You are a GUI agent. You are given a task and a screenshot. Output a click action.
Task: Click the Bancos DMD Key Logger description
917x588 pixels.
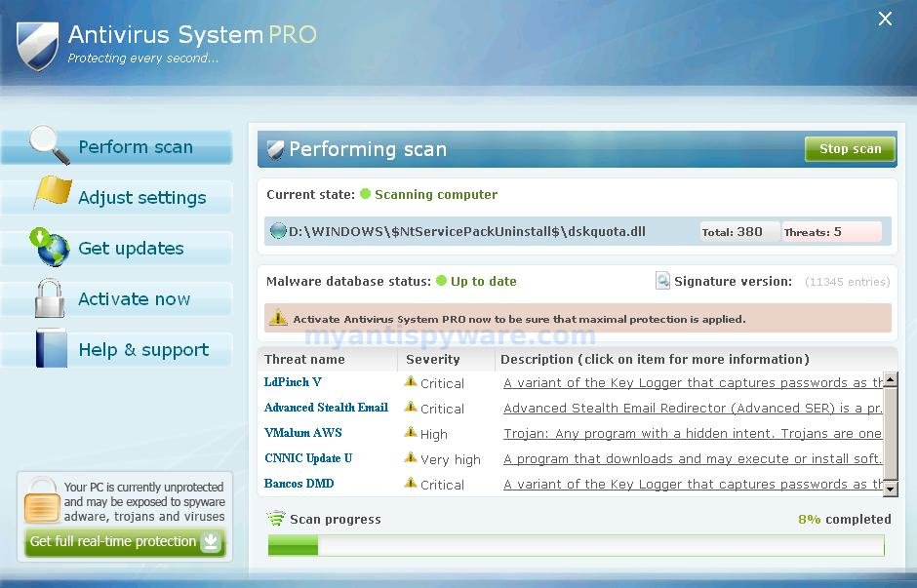click(693, 485)
